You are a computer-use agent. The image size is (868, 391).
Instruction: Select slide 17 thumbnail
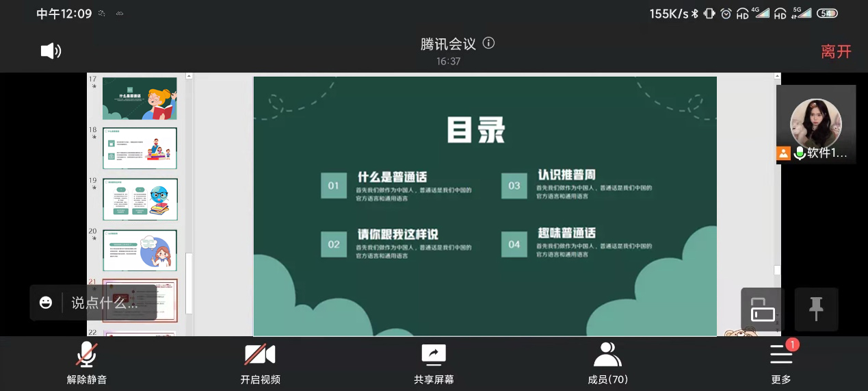[140, 98]
